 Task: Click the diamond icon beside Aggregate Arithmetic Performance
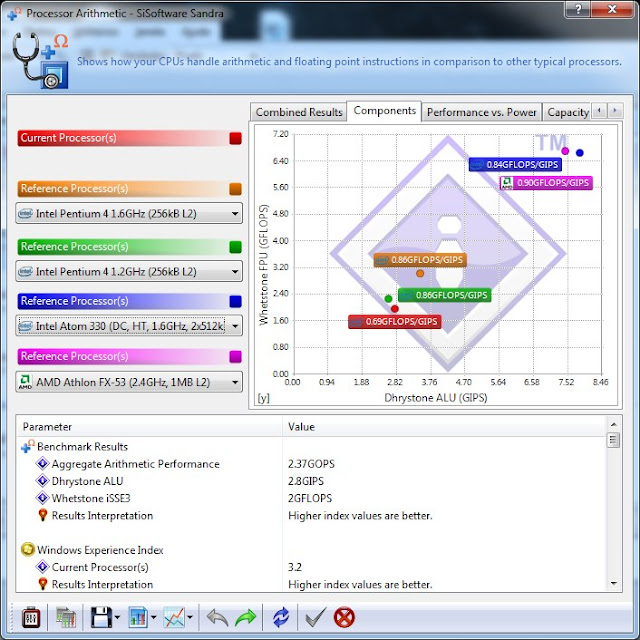click(x=42, y=463)
